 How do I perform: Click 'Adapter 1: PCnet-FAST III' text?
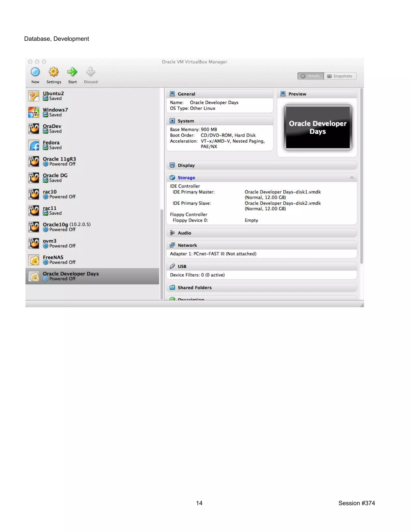[197, 254]
